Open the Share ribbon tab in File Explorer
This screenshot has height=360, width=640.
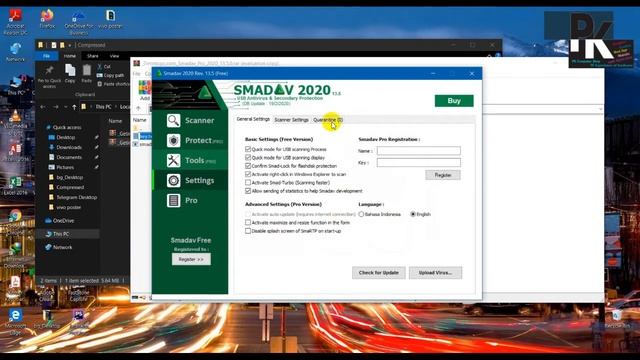93,56
